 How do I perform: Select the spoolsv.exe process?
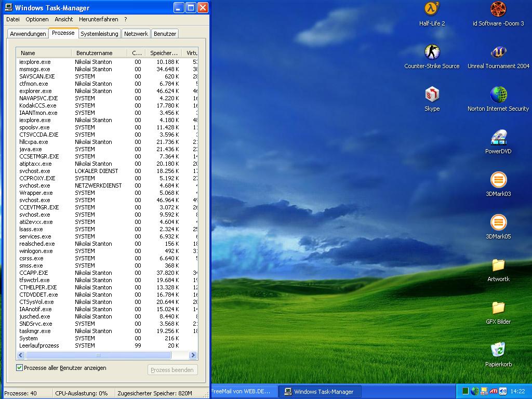tap(107, 127)
